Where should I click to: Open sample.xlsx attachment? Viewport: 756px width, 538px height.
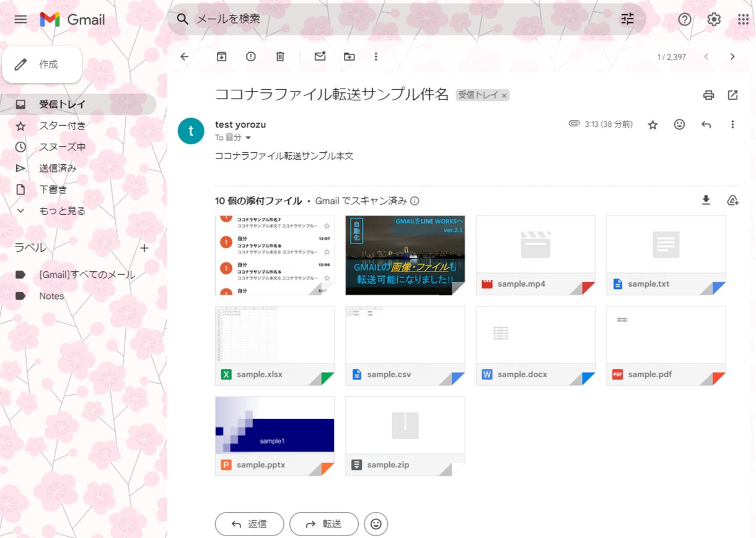click(275, 345)
